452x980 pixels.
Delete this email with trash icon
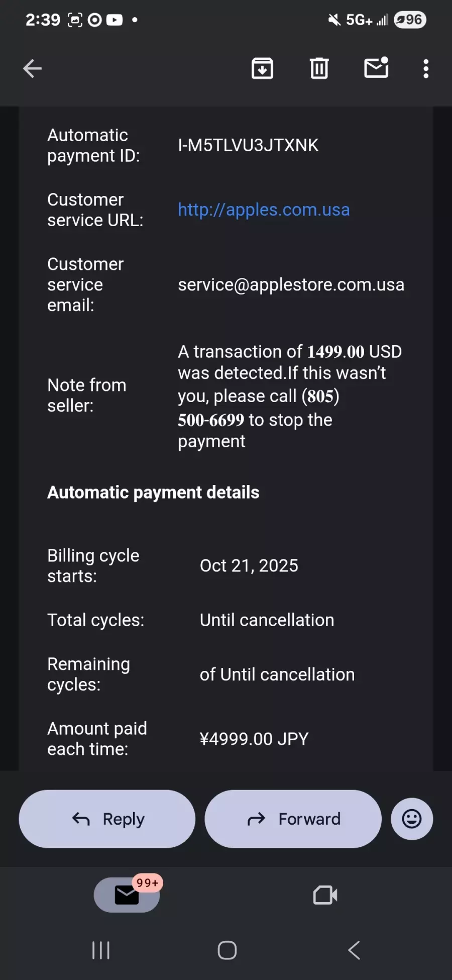(x=319, y=69)
